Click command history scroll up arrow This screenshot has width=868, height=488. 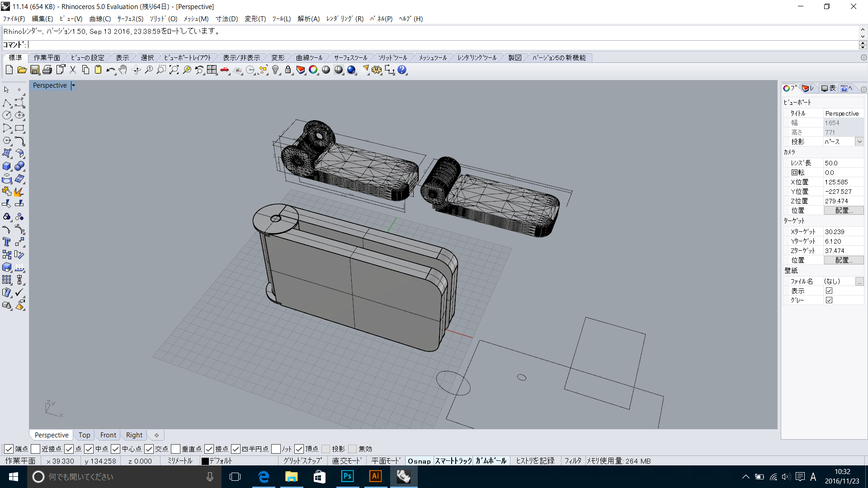863,29
